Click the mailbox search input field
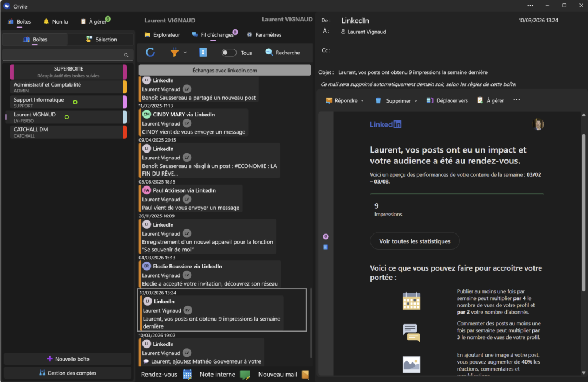Image resolution: width=588 pixels, height=382 pixels. [63, 55]
